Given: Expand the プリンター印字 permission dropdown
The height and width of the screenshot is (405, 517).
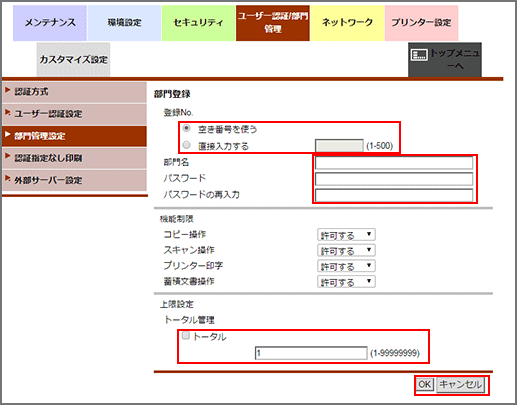Looking at the screenshot, I should tap(346, 266).
